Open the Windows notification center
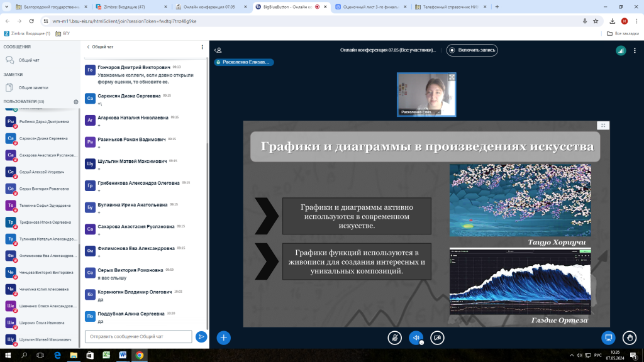The height and width of the screenshot is (362, 644). pyautogui.click(x=634, y=356)
